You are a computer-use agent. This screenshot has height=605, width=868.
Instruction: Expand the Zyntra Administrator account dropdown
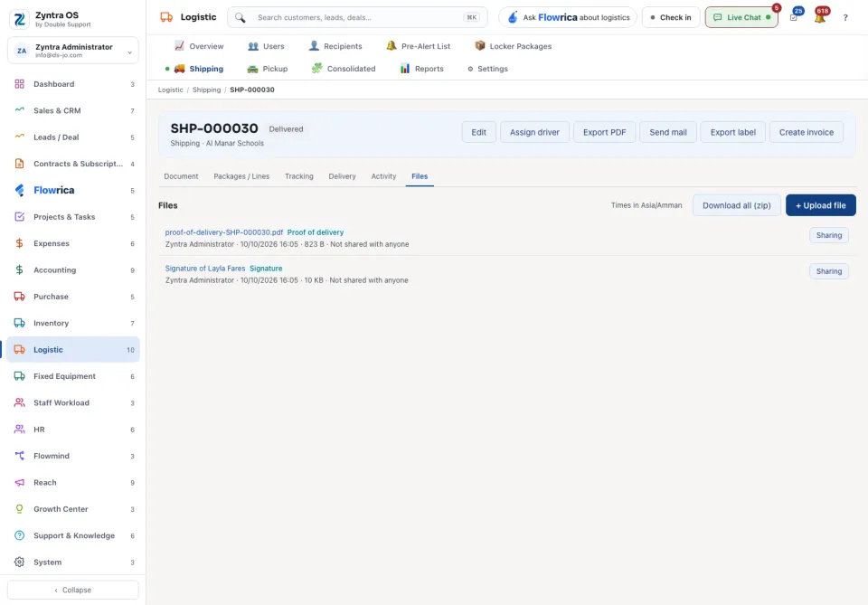click(73, 51)
